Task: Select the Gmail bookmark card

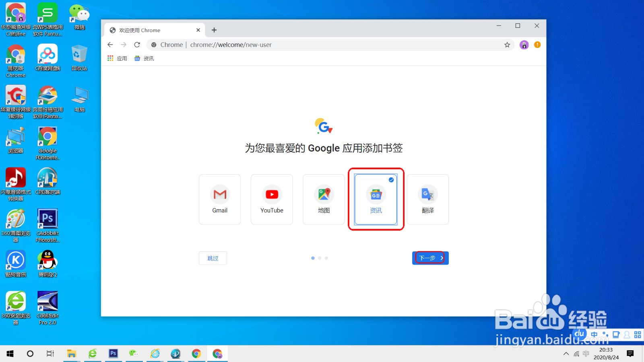Action: click(x=219, y=199)
